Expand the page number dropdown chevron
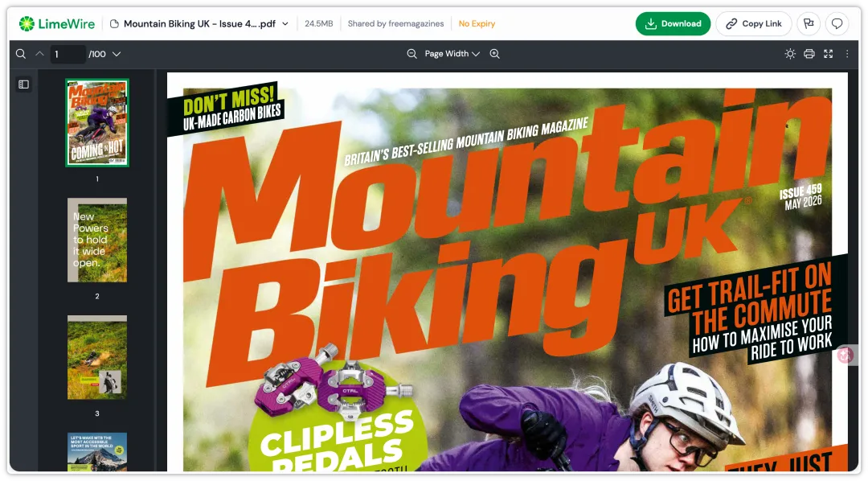868x481 pixels. [x=117, y=55]
